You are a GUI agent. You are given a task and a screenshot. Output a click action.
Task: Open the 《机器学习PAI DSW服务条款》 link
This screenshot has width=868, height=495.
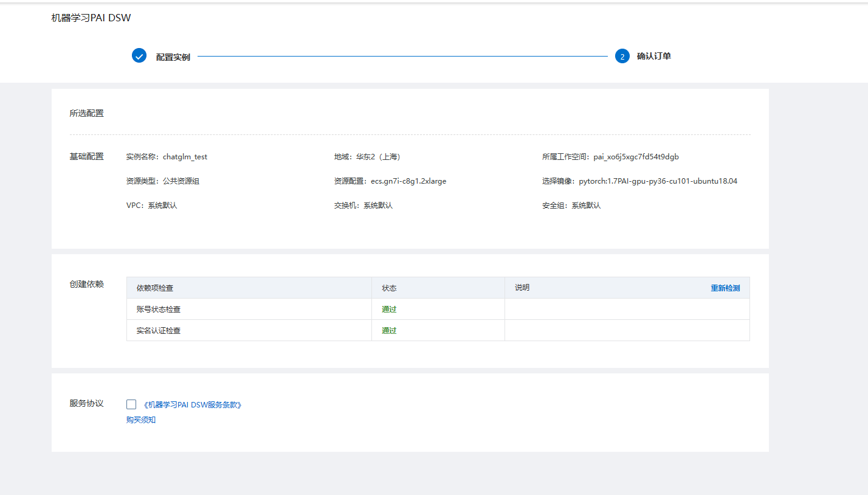coord(193,405)
